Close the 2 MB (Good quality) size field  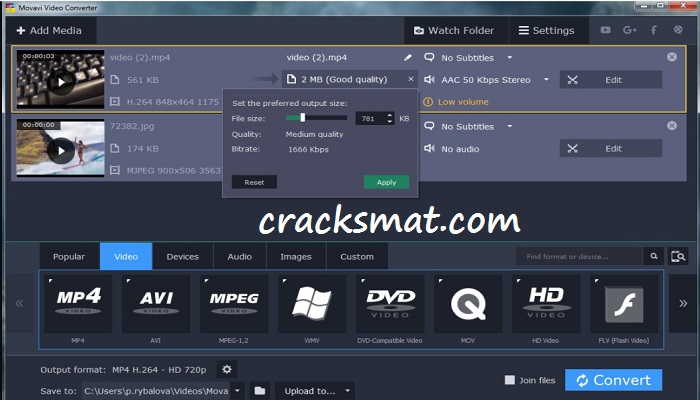(x=411, y=79)
